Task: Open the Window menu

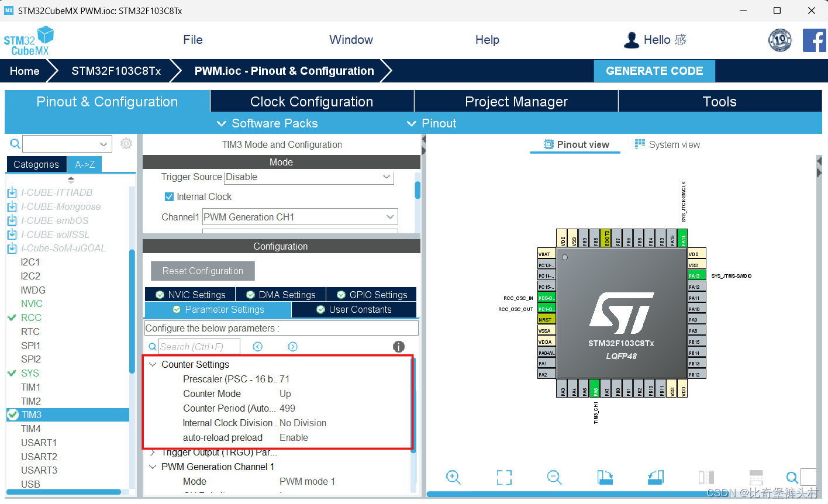Action: click(351, 40)
